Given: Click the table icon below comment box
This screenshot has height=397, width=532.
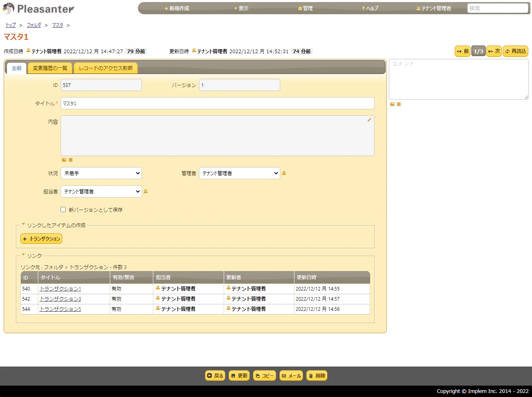Looking at the screenshot, I should (x=399, y=104).
